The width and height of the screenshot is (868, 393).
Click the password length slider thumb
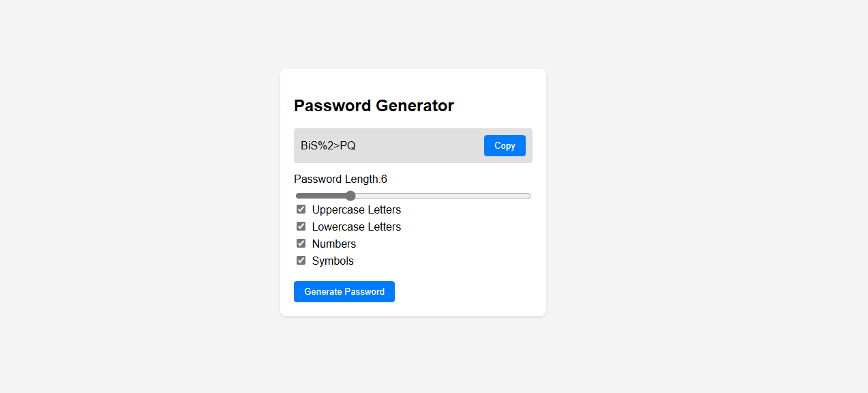point(350,196)
